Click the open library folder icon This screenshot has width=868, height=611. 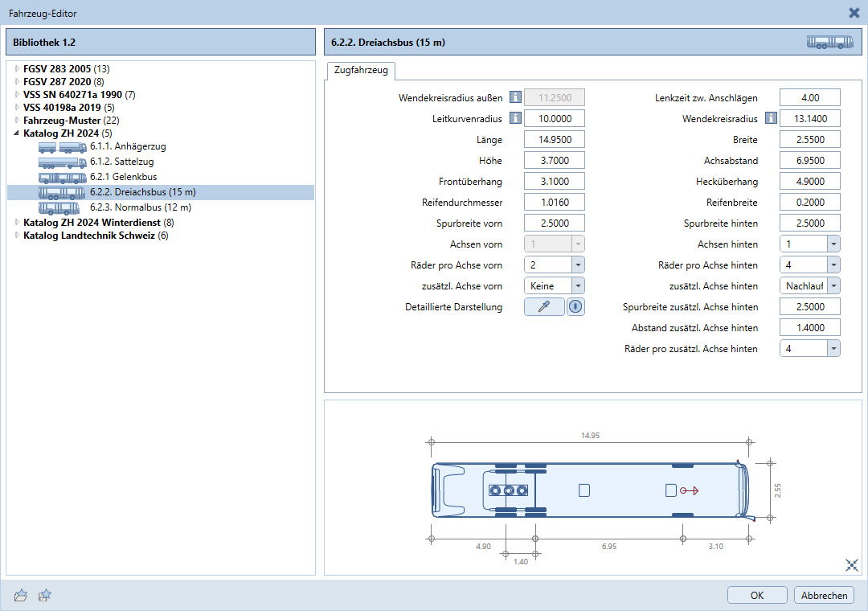[x=21, y=595]
